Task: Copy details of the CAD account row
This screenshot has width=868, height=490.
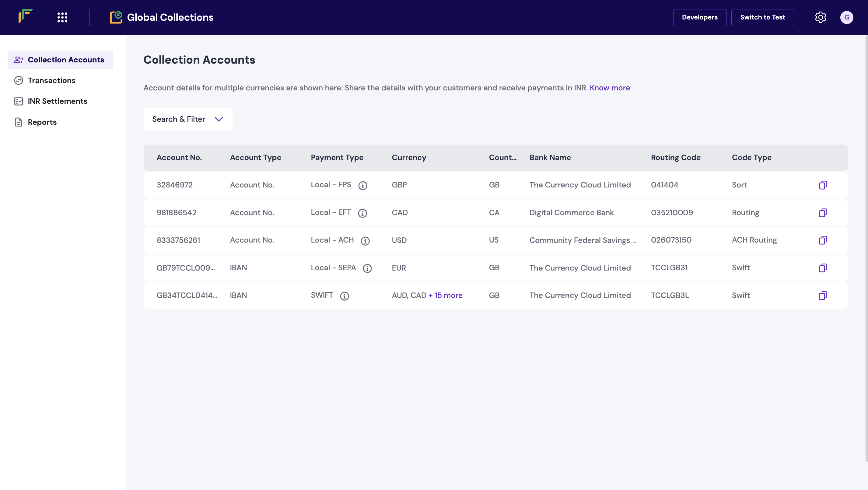Action: (x=823, y=213)
